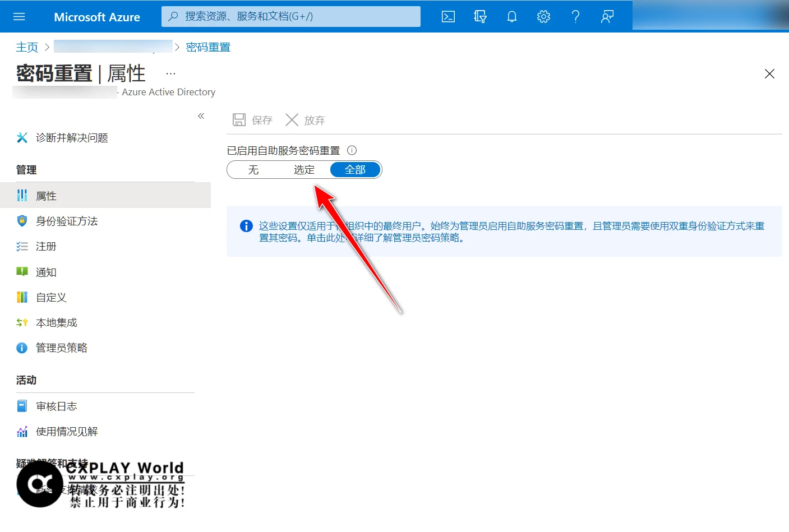The height and width of the screenshot is (532, 789).
Task: Click the 管理 section heading
Action: click(x=26, y=170)
